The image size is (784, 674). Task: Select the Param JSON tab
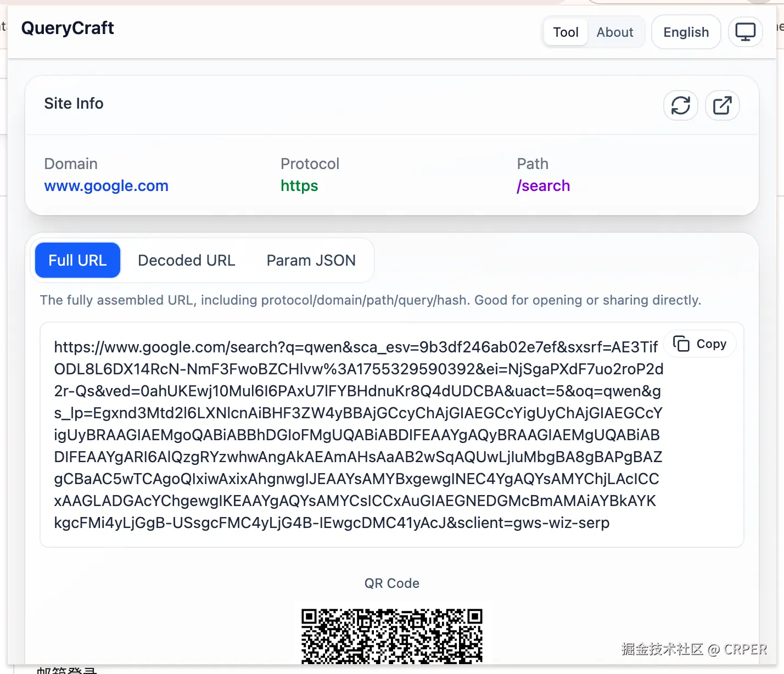pos(311,260)
